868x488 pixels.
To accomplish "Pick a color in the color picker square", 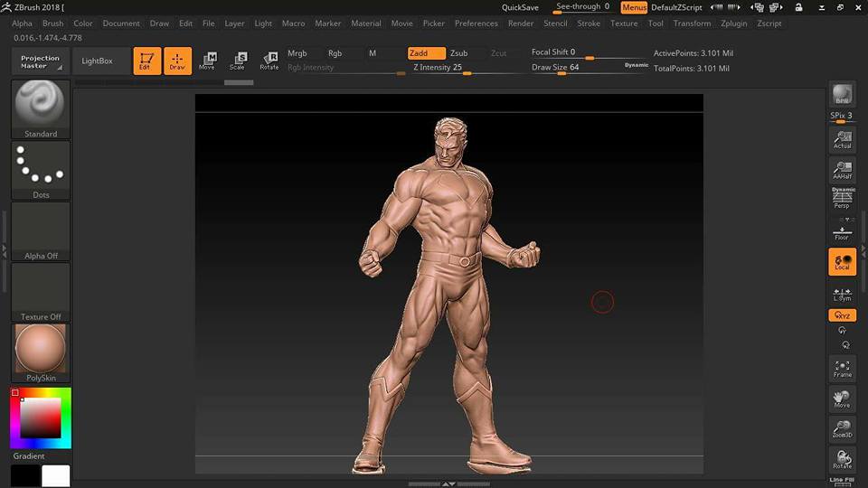I will coord(41,418).
